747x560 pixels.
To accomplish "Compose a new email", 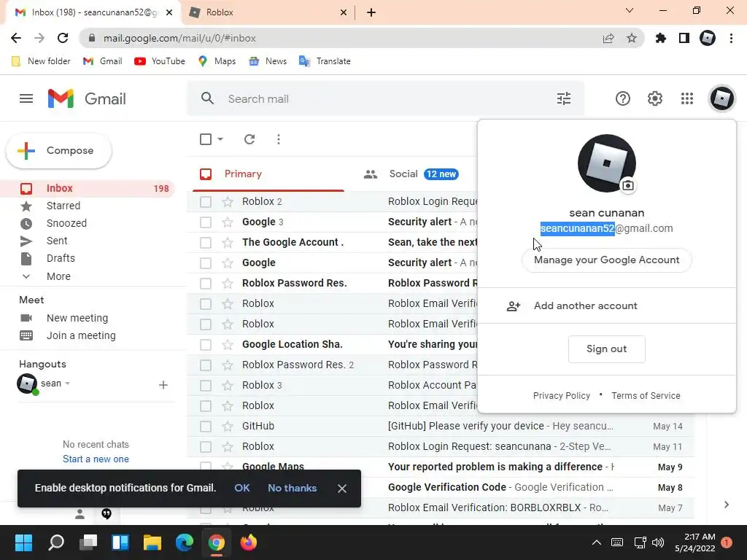I will click(58, 150).
